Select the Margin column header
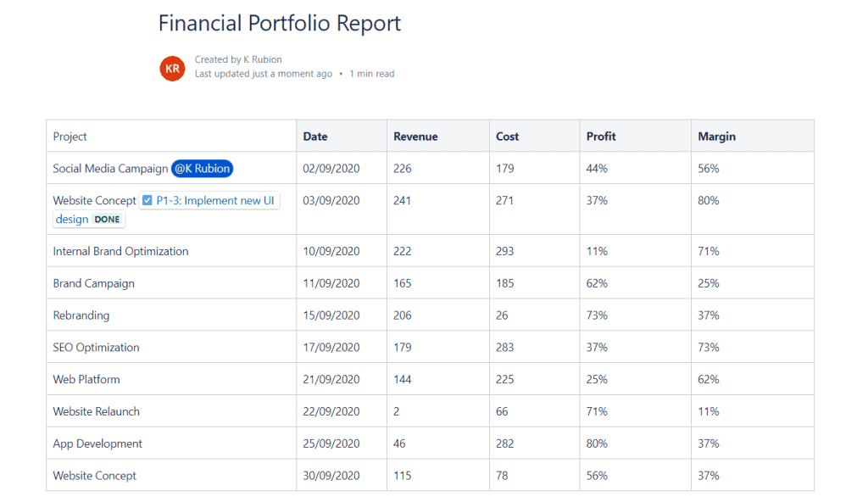868x502 pixels. [x=716, y=137]
